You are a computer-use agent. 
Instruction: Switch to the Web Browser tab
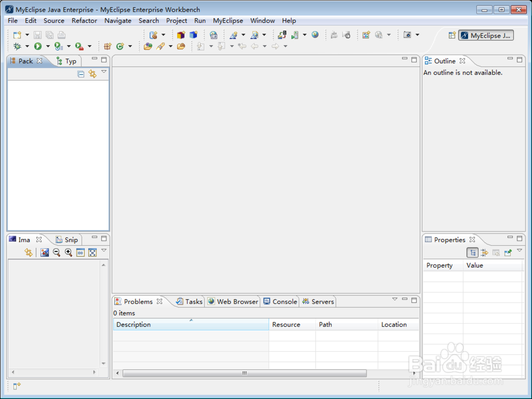(x=233, y=302)
